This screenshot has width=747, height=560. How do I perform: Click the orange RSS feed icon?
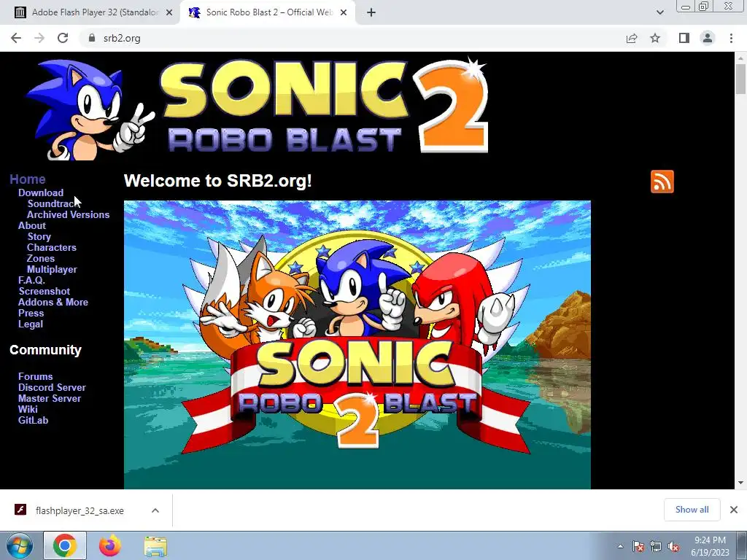(x=662, y=182)
